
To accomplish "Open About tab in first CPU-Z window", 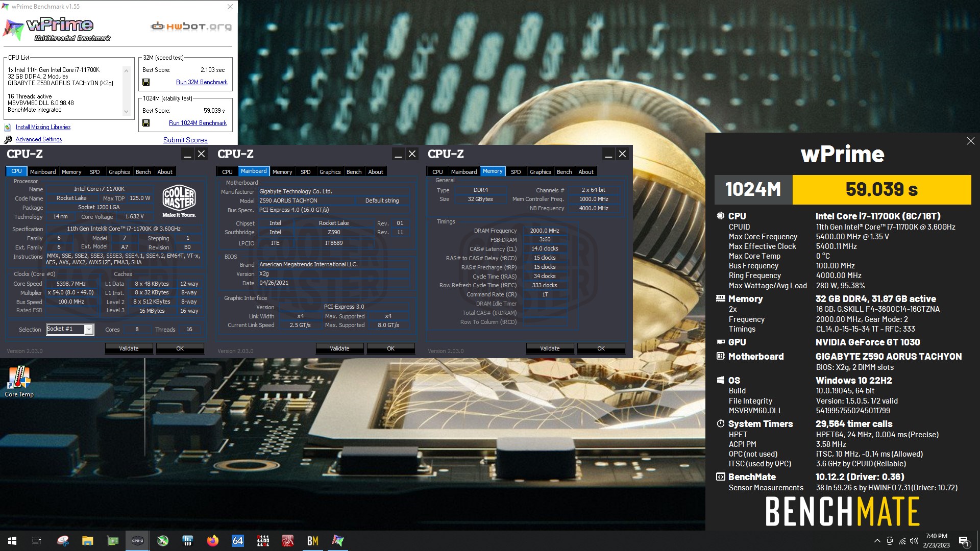I will [165, 172].
